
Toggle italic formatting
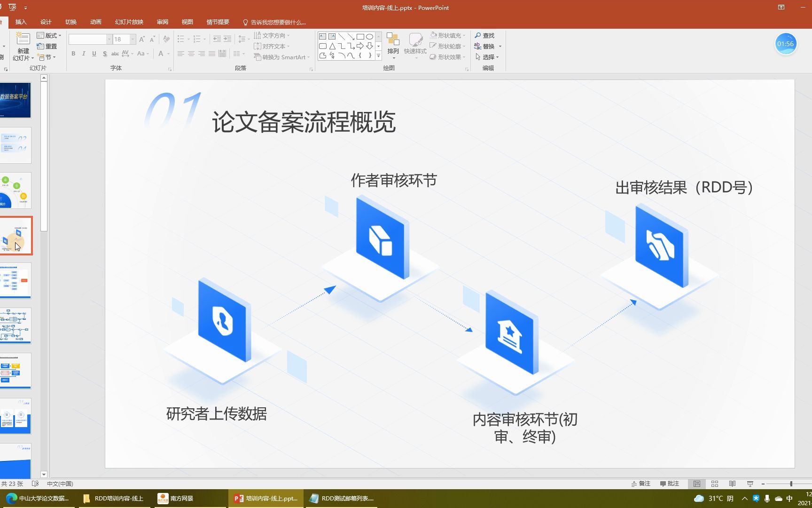[84, 54]
